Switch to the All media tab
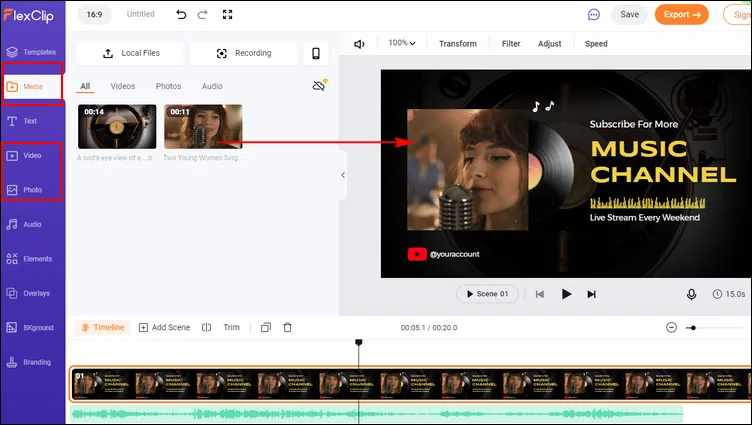 tap(85, 86)
